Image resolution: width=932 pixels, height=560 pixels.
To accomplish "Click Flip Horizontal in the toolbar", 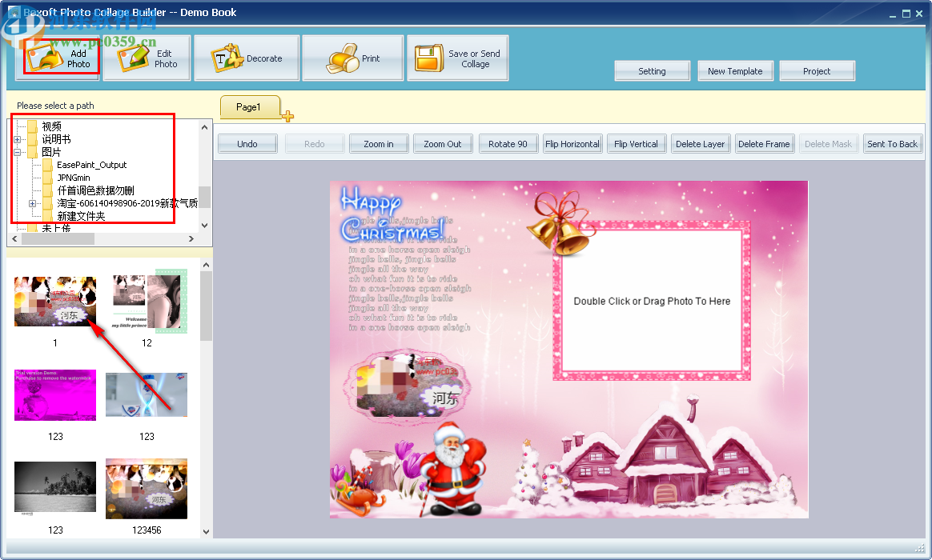I will coord(572,144).
